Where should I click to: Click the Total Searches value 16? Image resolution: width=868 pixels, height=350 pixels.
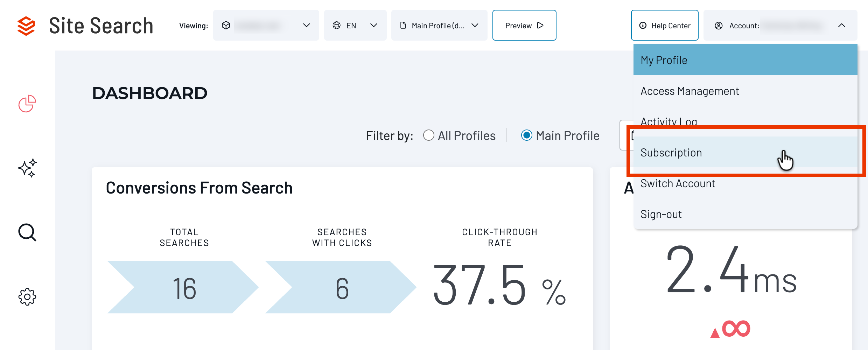point(184,288)
